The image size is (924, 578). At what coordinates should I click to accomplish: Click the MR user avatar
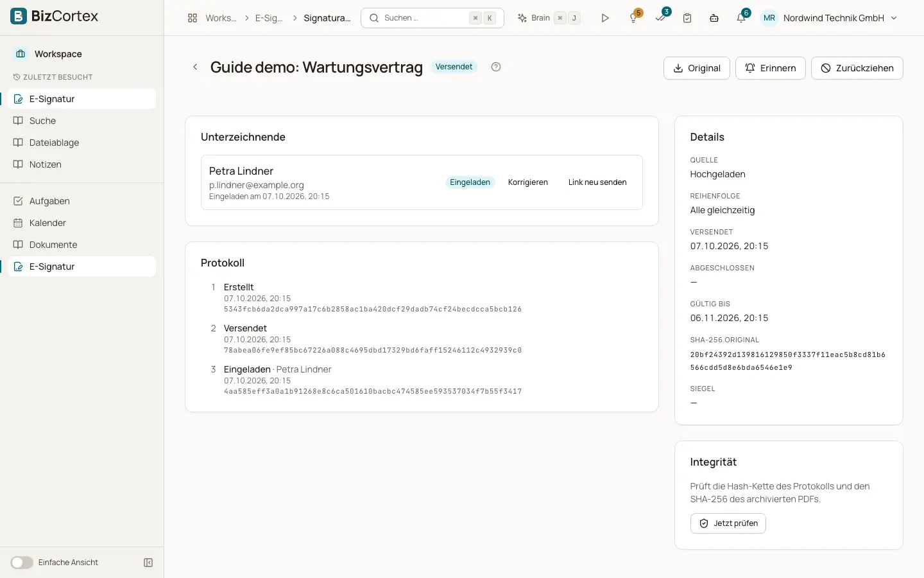[769, 18]
